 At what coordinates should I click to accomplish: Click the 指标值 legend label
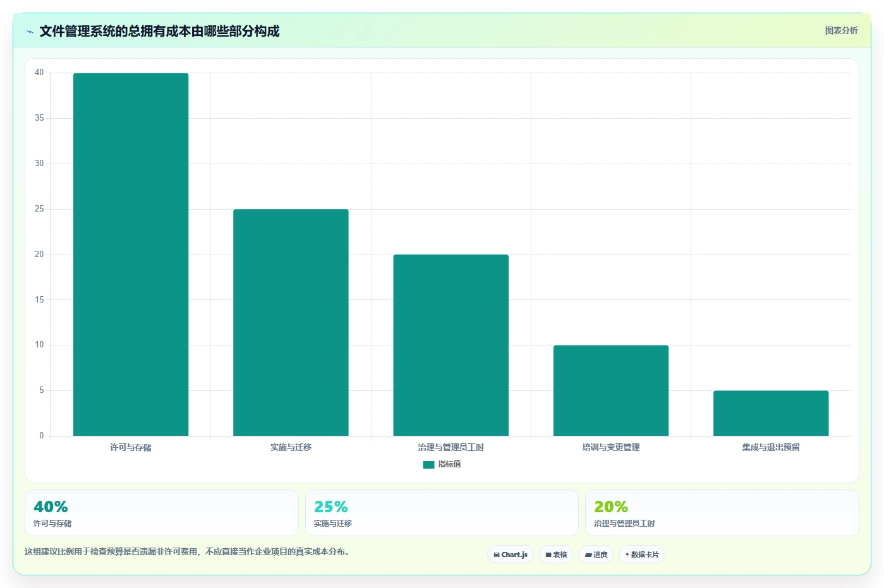[x=450, y=464]
